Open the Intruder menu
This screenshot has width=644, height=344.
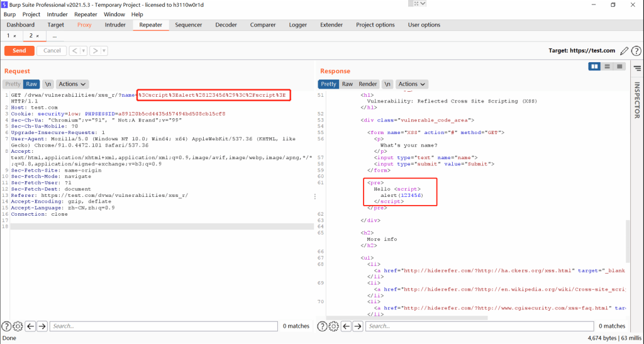(x=57, y=14)
